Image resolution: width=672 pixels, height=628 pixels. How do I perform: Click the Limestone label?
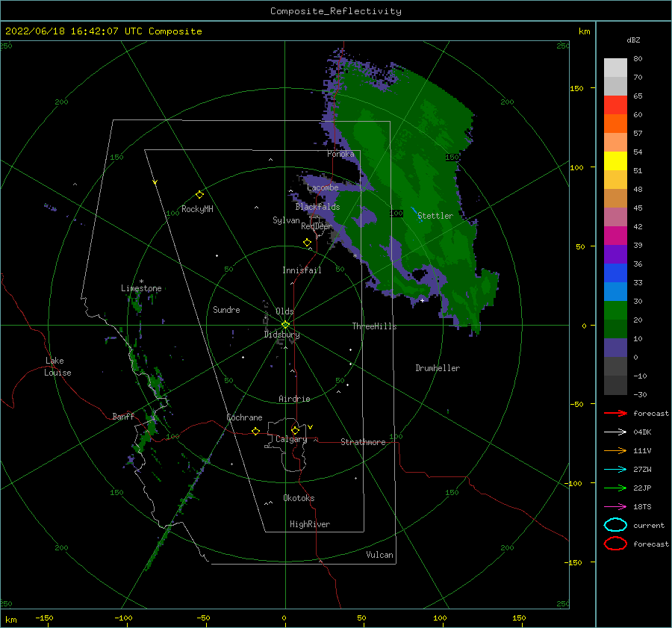pyautogui.click(x=141, y=288)
